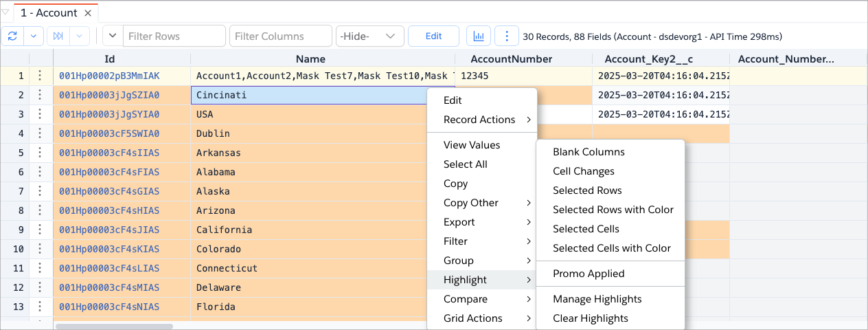Viewport: 868px width, 330px height.
Task: Open Id link 001Hp00002pB3MmIAK
Action: tap(109, 76)
